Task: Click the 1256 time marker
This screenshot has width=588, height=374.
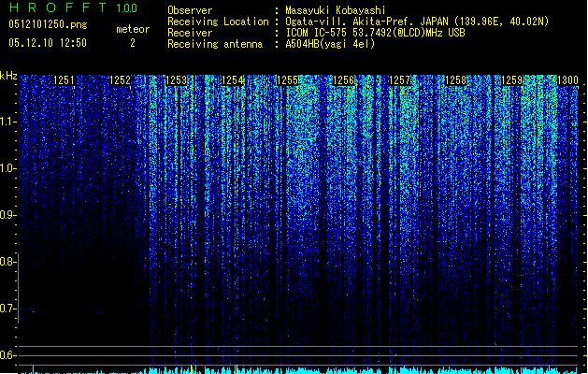Action: click(x=343, y=80)
